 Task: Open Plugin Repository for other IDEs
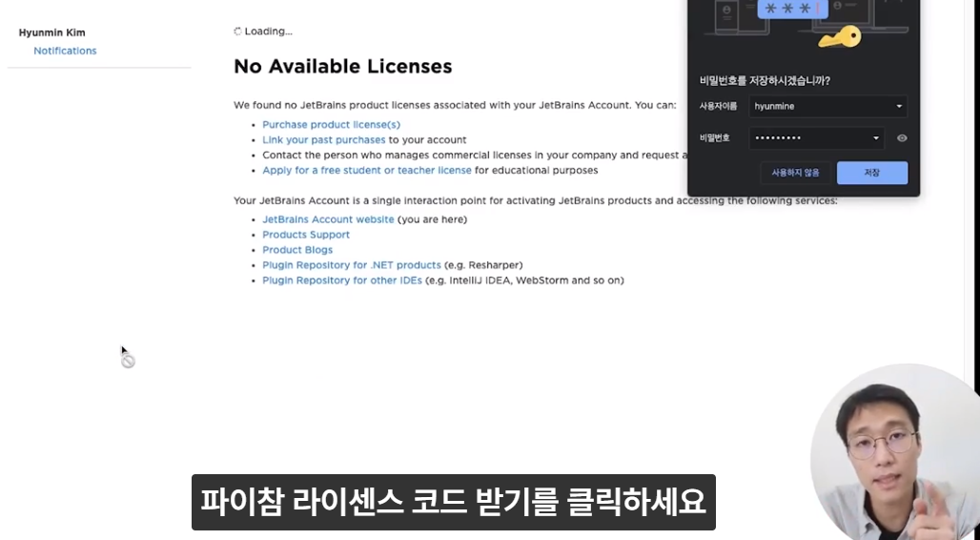[x=342, y=280]
